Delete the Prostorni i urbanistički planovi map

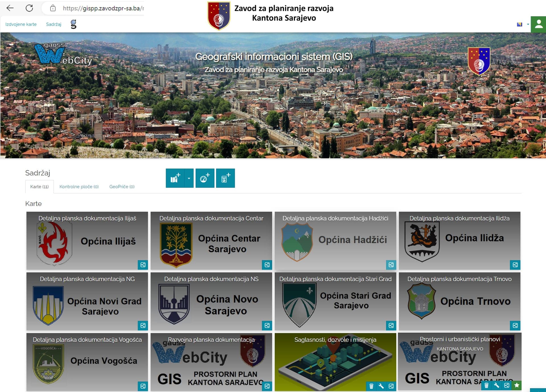486,385
